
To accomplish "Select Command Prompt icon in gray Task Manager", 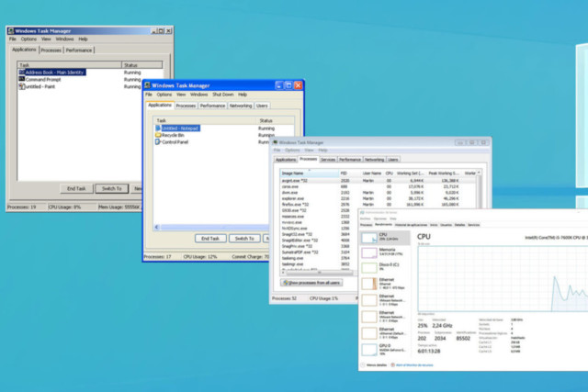I will click(22, 79).
